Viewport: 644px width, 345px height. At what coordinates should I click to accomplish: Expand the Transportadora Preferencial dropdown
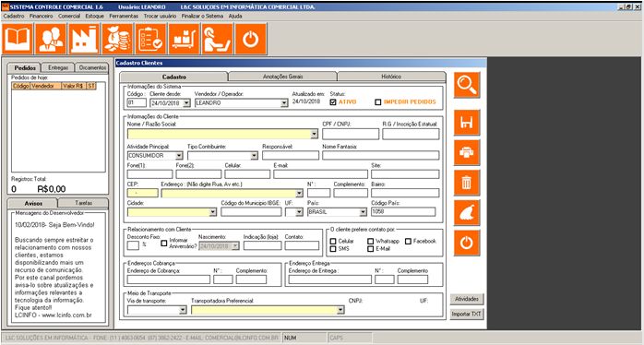tap(340, 310)
